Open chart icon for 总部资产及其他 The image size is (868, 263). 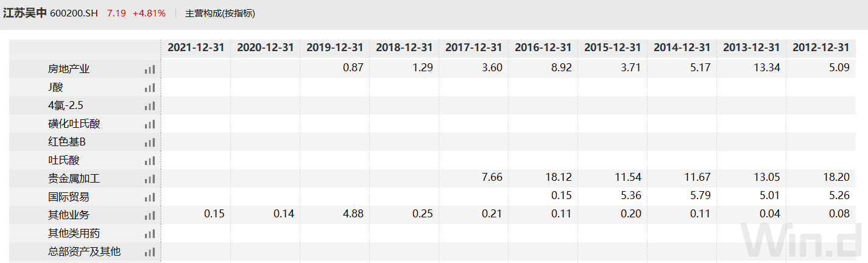[x=150, y=252]
